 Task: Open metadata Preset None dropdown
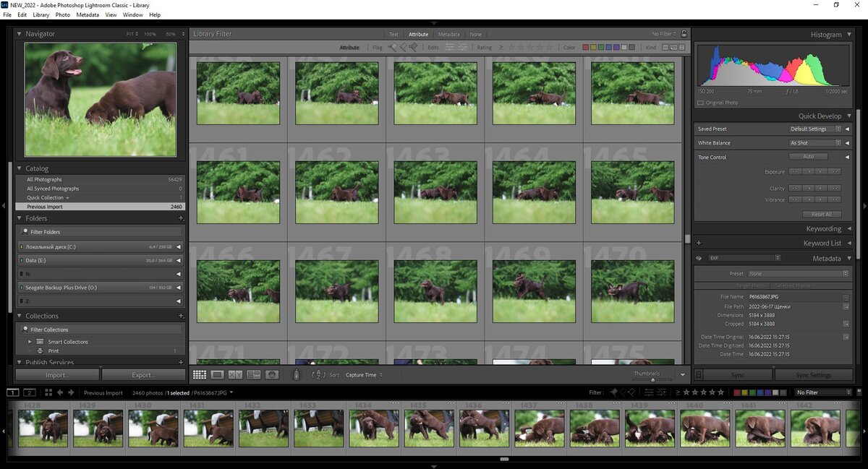coord(798,274)
